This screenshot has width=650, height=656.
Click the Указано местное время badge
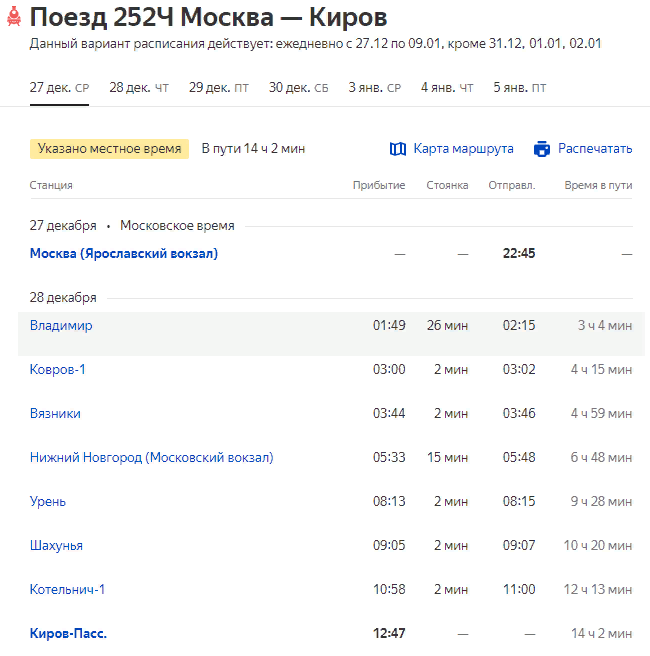tap(109, 149)
